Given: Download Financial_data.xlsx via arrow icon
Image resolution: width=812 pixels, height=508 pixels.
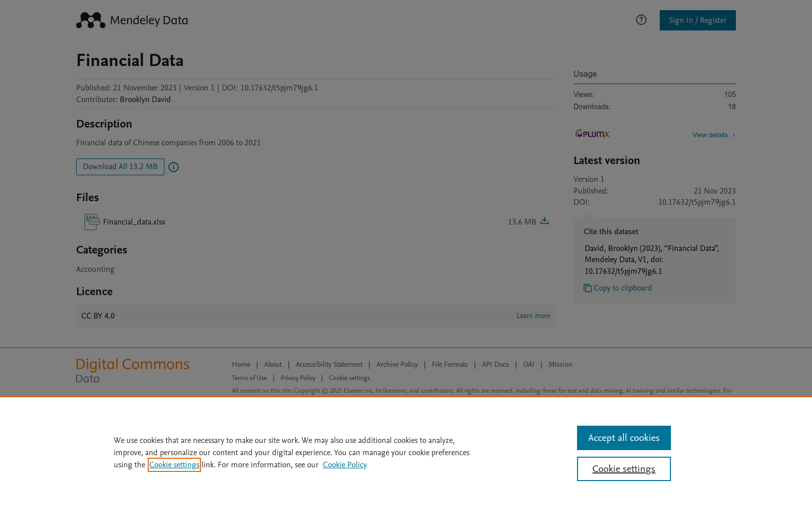Looking at the screenshot, I should 545,221.
